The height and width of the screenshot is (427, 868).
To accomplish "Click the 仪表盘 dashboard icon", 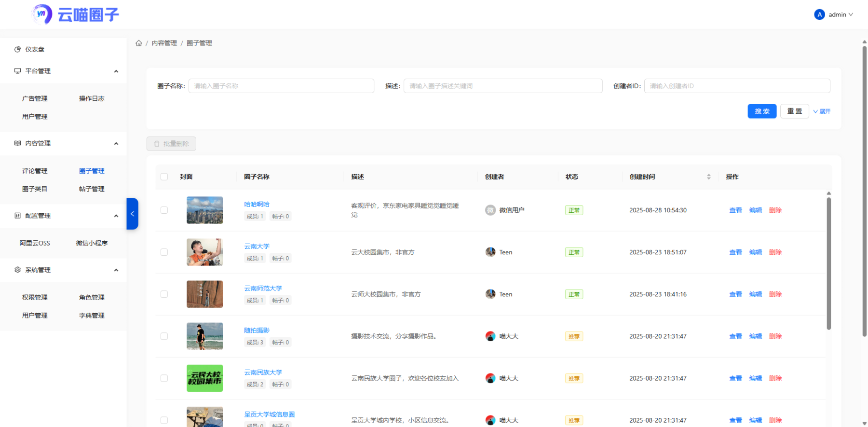I will [x=18, y=49].
